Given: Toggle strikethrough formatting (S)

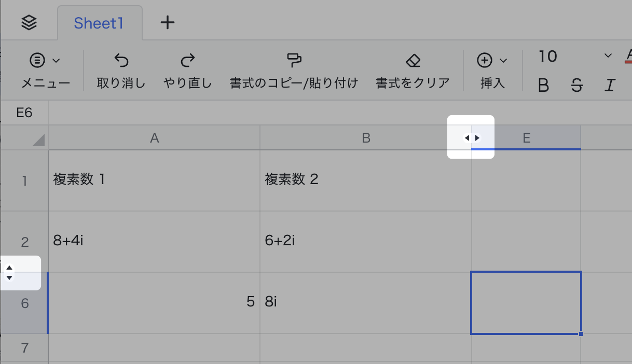Looking at the screenshot, I should (x=576, y=85).
